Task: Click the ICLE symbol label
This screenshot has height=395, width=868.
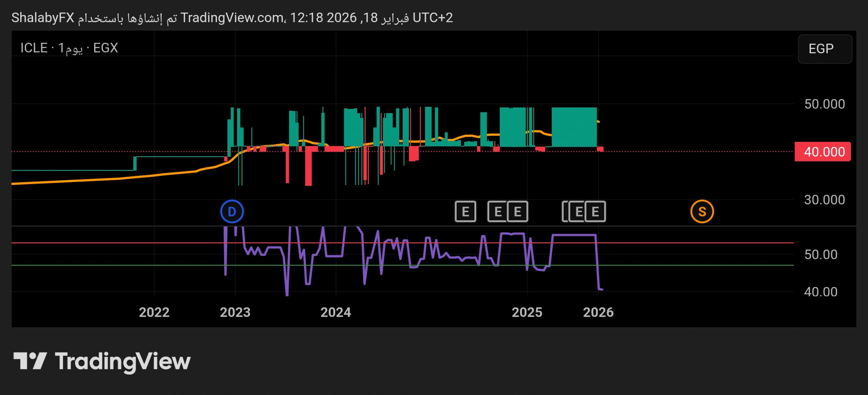Action: [x=34, y=48]
